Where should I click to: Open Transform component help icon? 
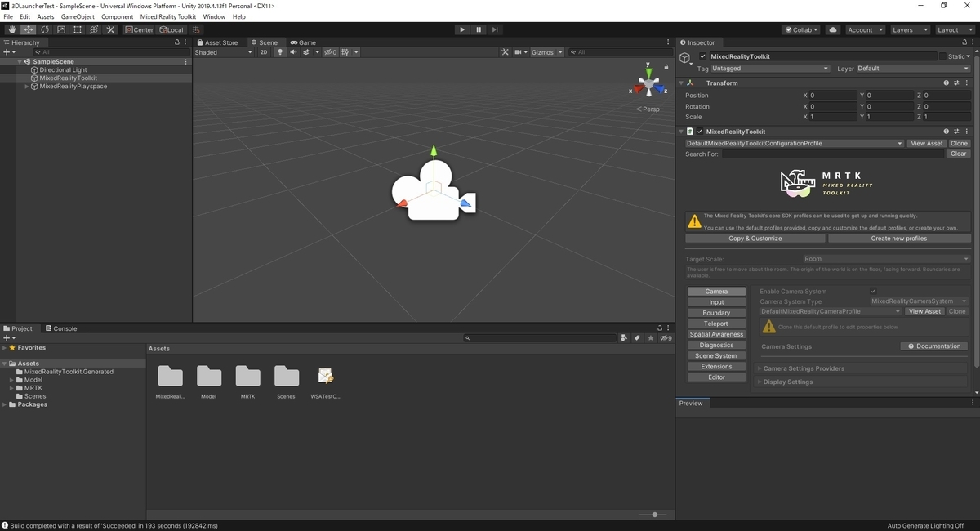(x=947, y=83)
